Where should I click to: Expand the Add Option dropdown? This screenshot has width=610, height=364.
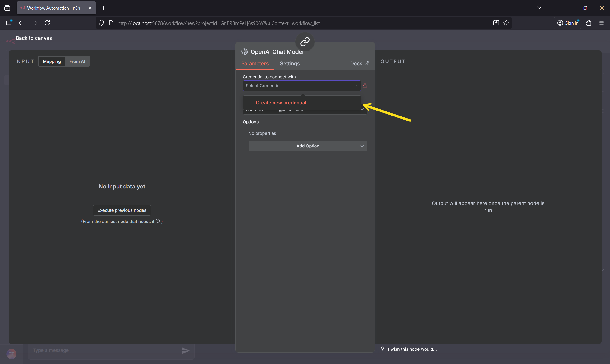click(308, 146)
